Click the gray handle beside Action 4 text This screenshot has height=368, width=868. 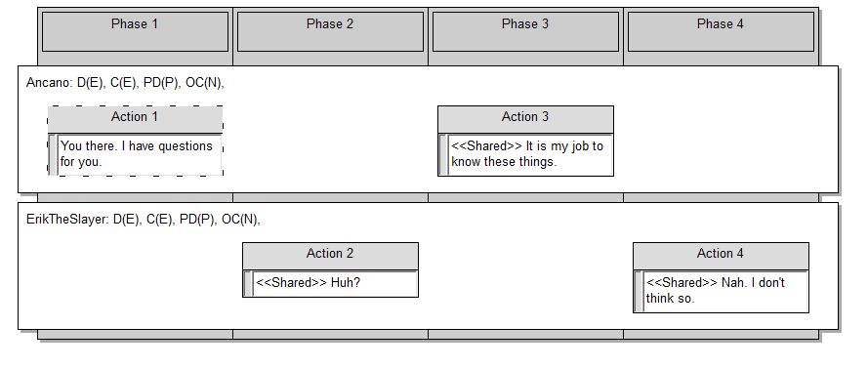[639, 291]
